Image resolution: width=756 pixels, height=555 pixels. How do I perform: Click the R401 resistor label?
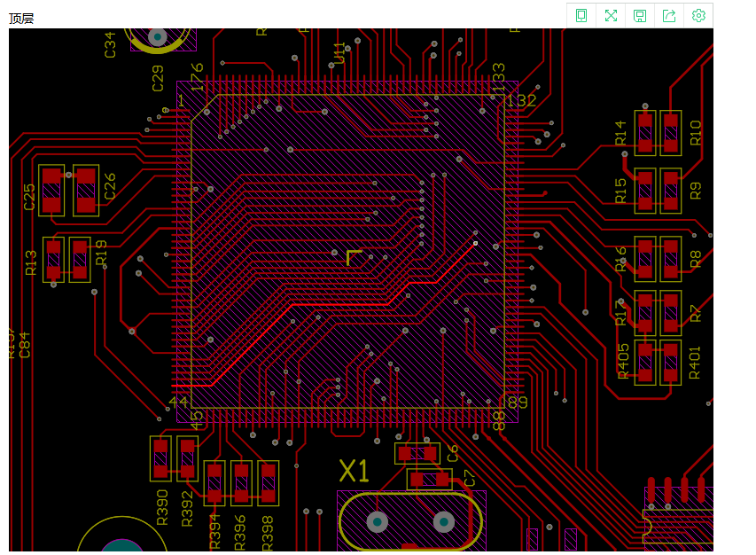pos(694,363)
